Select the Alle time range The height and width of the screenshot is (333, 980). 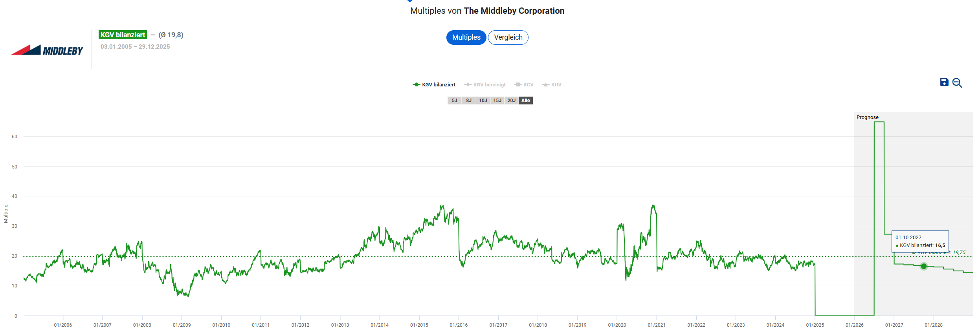[526, 101]
